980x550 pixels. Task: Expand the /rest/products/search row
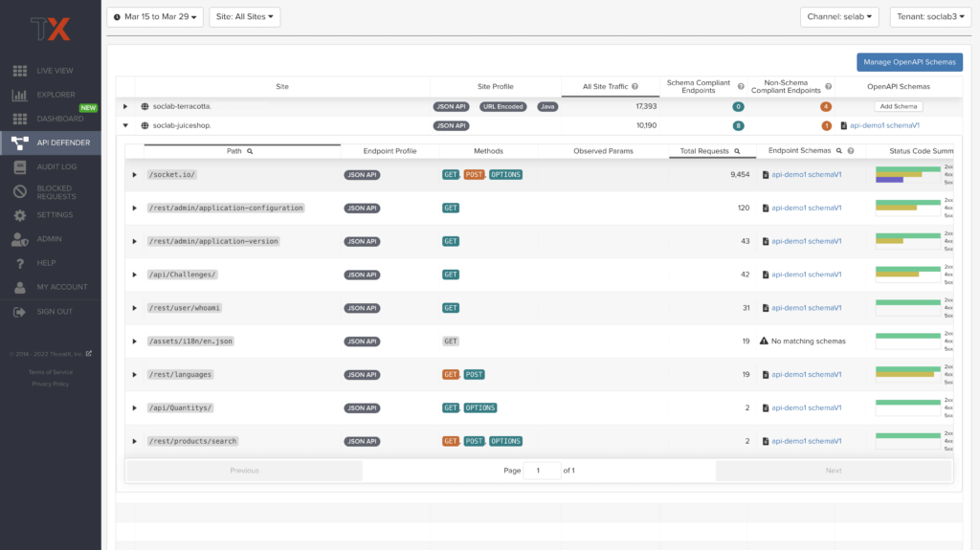point(134,441)
